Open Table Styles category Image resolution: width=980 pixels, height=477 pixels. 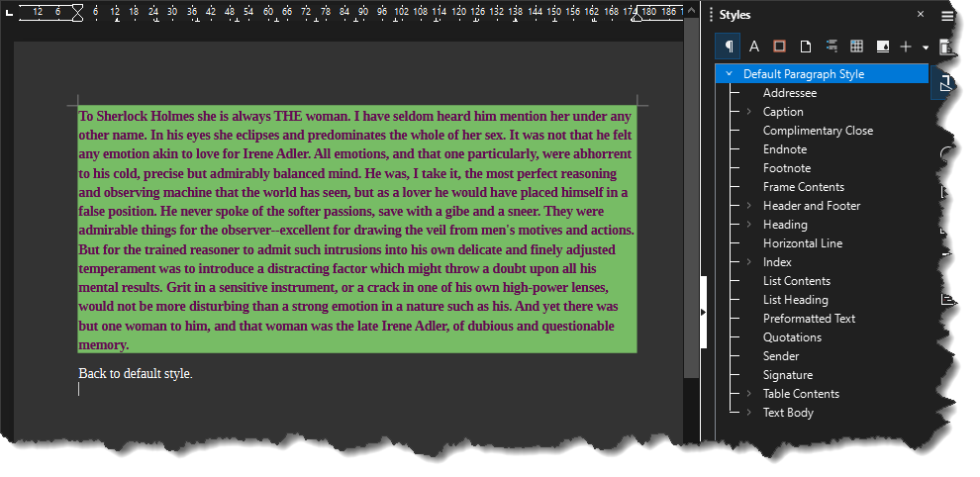coord(857,47)
